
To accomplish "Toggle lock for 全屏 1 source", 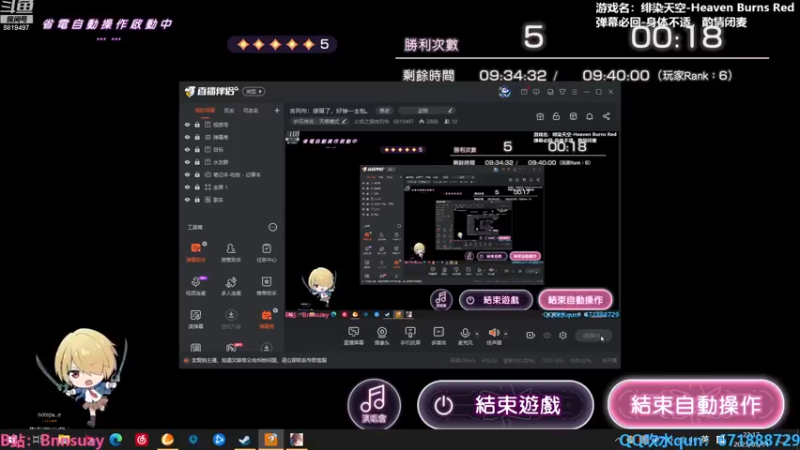I will (x=197, y=187).
